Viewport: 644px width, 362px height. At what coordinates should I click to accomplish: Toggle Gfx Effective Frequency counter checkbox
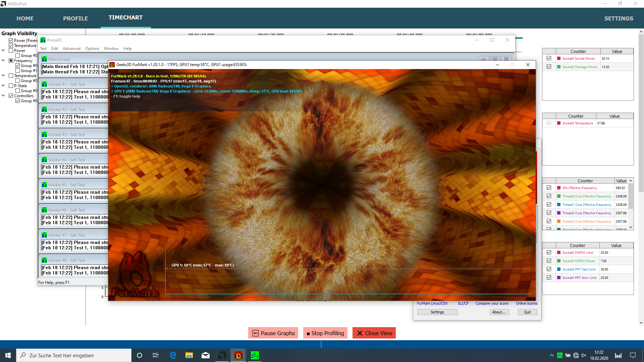[x=549, y=188]
